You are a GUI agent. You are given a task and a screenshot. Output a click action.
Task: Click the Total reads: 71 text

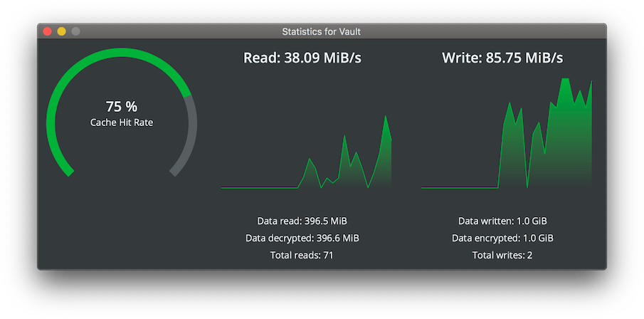coord(302,256)
